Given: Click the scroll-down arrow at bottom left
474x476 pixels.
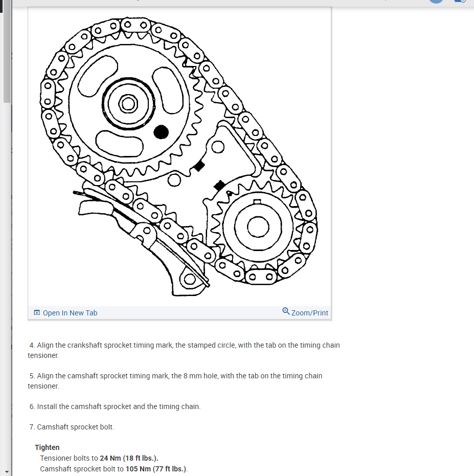Looking at the screenshot, I should point(7,472).
